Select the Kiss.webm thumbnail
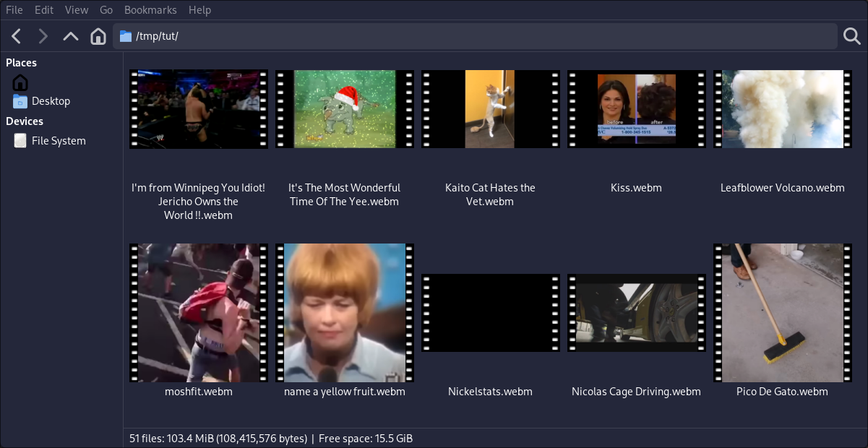Viewport: 868px width, 448px height. pos(636,109)
